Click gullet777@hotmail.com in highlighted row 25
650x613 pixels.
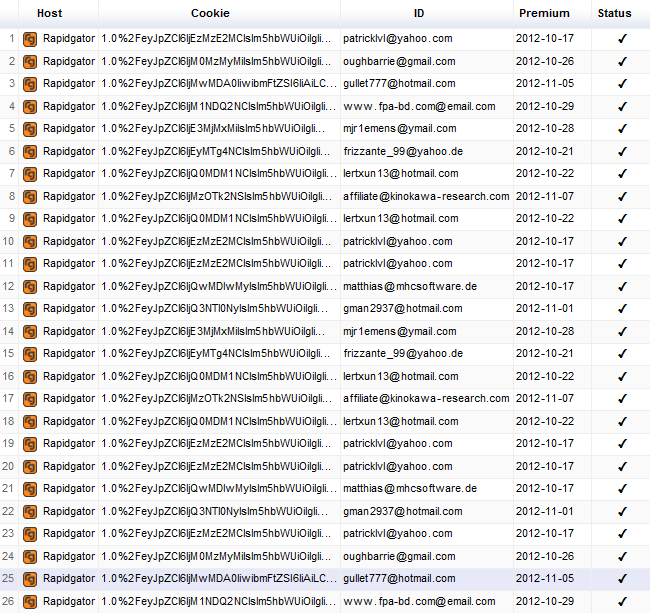399,578
